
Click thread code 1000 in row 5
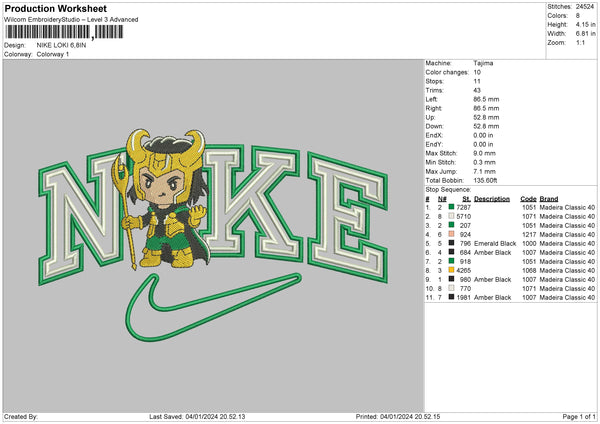pyautogui.click(x=530, y=243)
